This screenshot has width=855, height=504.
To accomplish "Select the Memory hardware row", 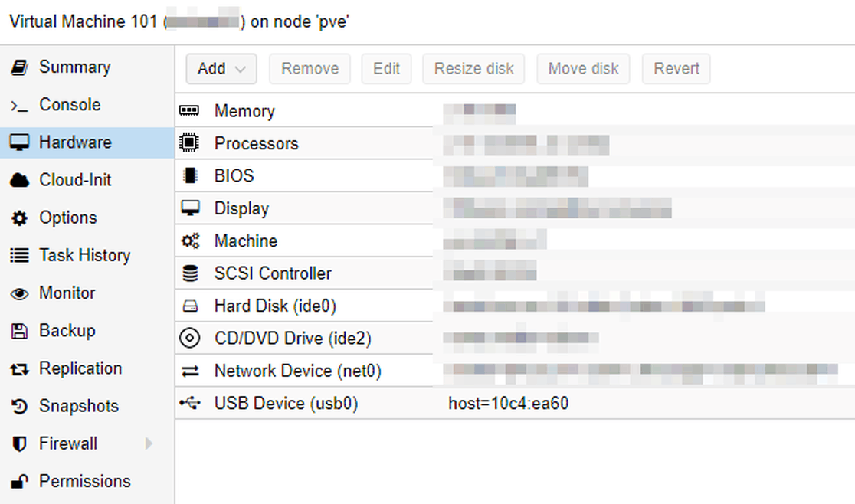I will (x=515, y=111).
